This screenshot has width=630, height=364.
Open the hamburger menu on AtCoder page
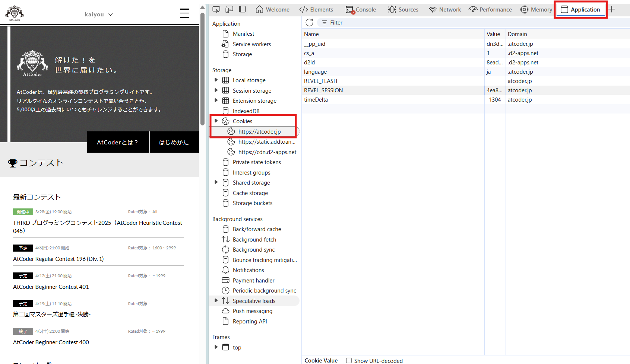coord(184,13)
